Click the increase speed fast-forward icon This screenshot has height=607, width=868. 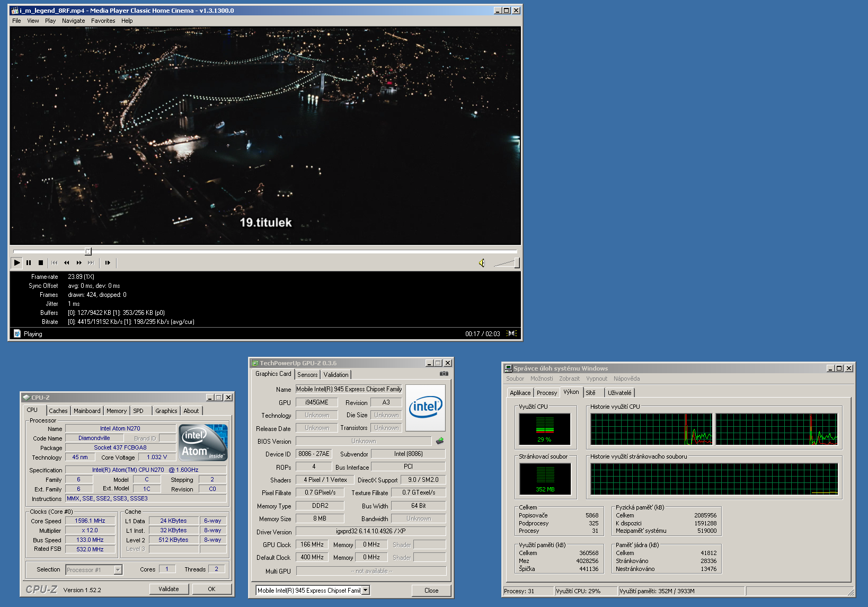(79, 262)
